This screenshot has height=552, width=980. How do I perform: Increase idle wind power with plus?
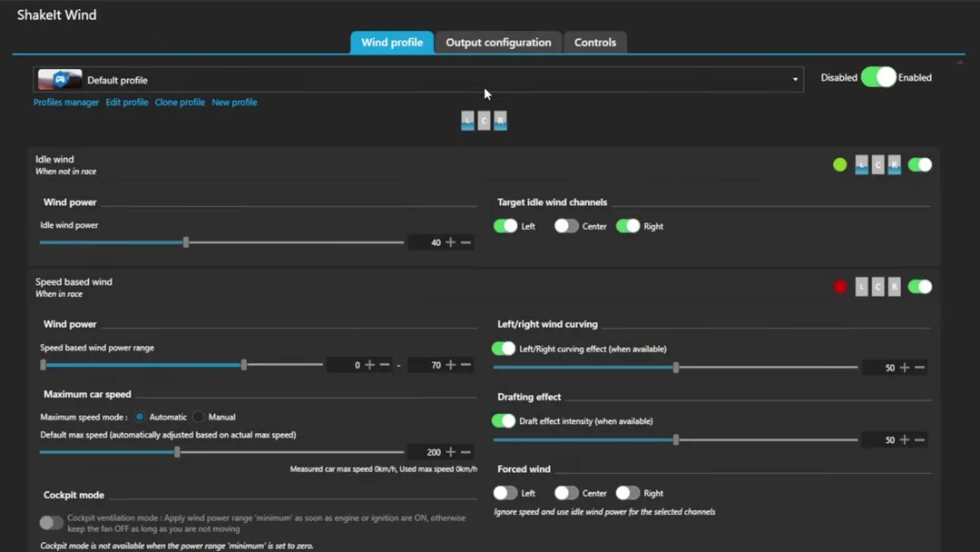click(451, 241)
